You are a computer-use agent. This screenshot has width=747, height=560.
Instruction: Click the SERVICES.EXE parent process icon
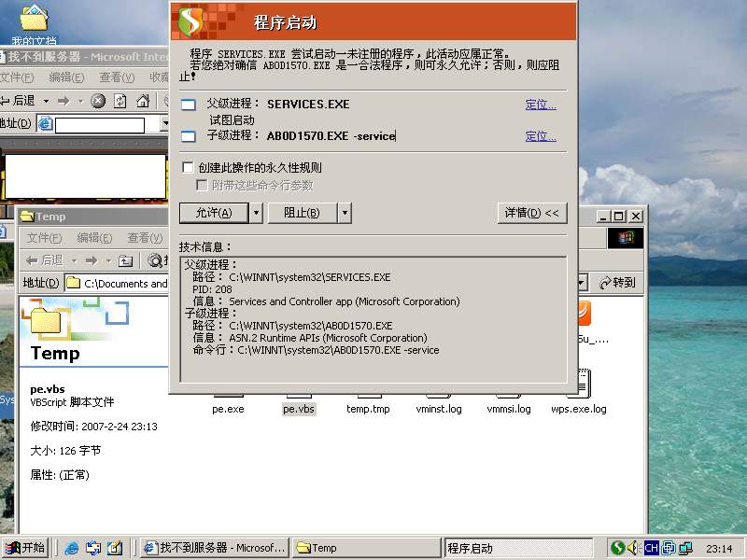tap(189, 105)
